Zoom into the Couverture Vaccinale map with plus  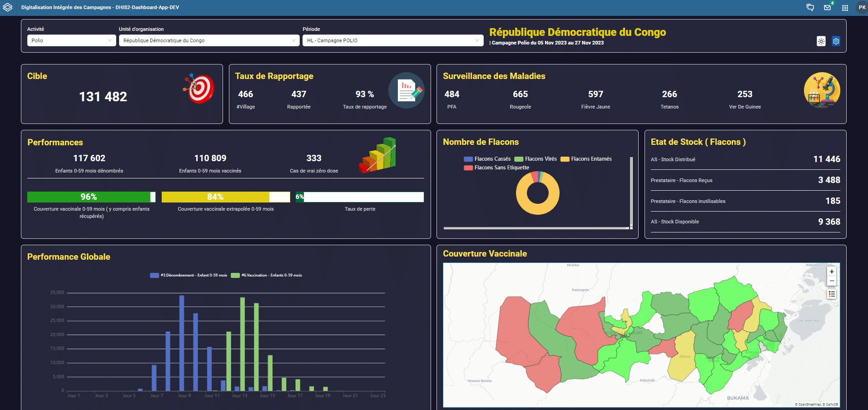coord(832,271)
